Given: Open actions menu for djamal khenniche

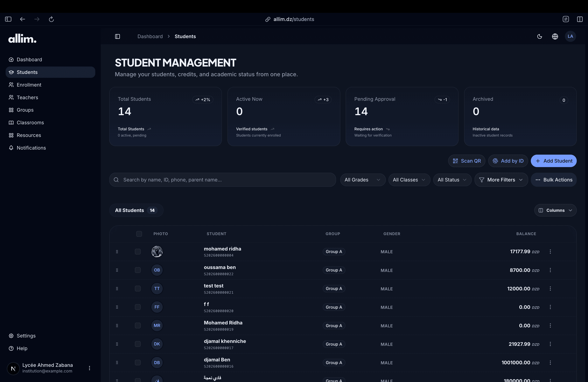Looking at the screenshot, I should pyautogui.click(x=550, y=344).
